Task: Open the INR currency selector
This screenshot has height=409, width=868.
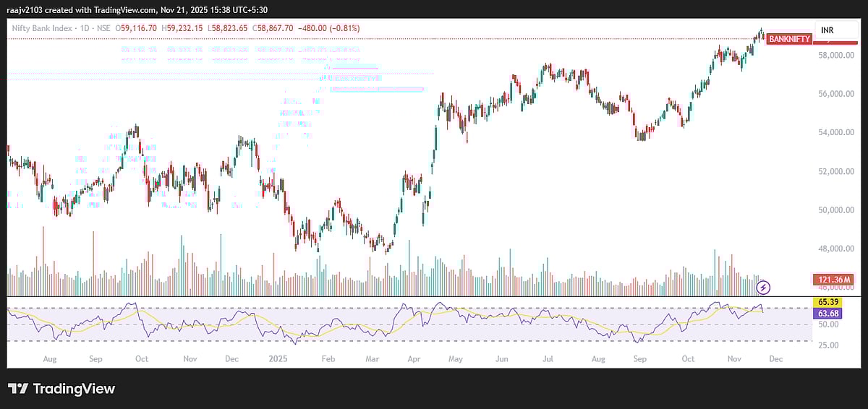Action: (827, 30)
